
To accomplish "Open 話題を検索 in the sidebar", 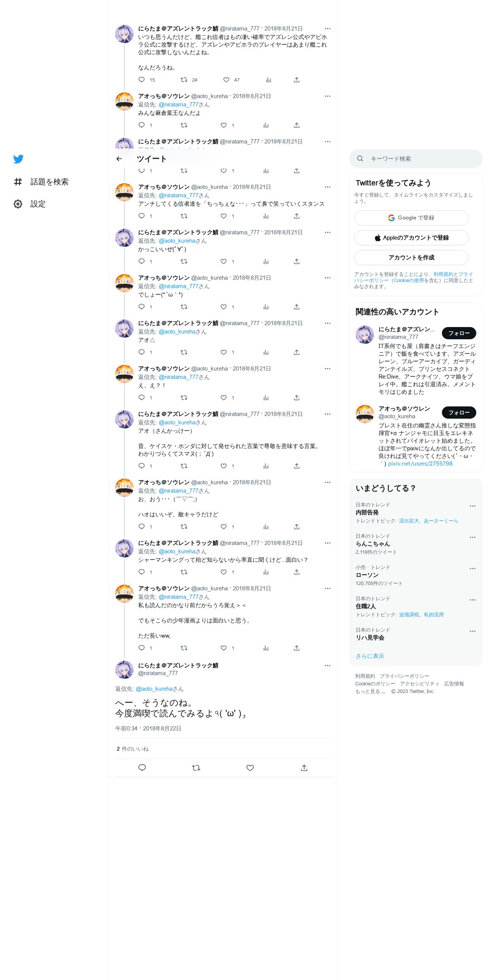I will coord(41,182).
